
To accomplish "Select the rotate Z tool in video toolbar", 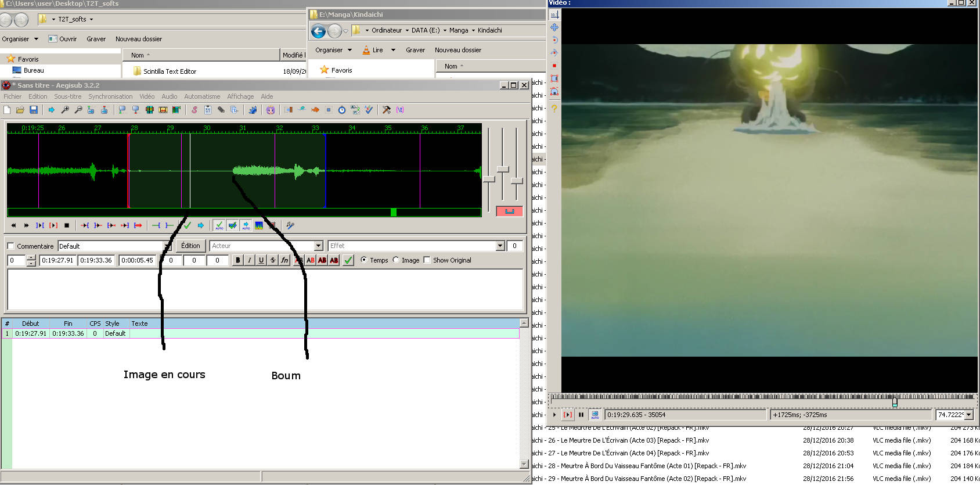I will [554, 40].
